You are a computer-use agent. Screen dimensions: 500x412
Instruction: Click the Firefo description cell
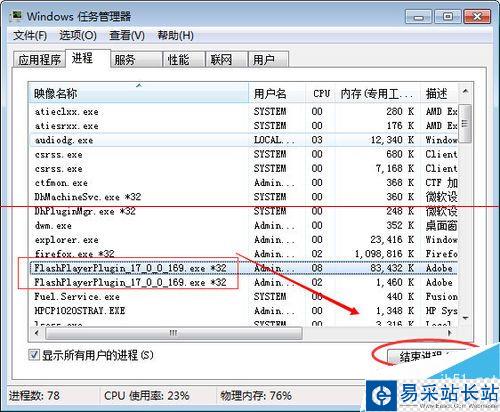pyautogui.click(x=441, y=254)
